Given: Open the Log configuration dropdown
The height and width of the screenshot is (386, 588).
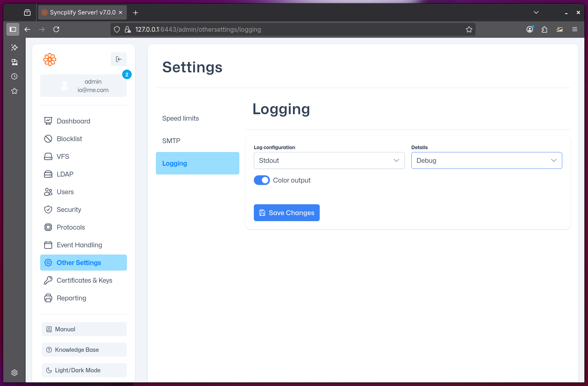Looking at the screenshot, I should tap(329, 160).
